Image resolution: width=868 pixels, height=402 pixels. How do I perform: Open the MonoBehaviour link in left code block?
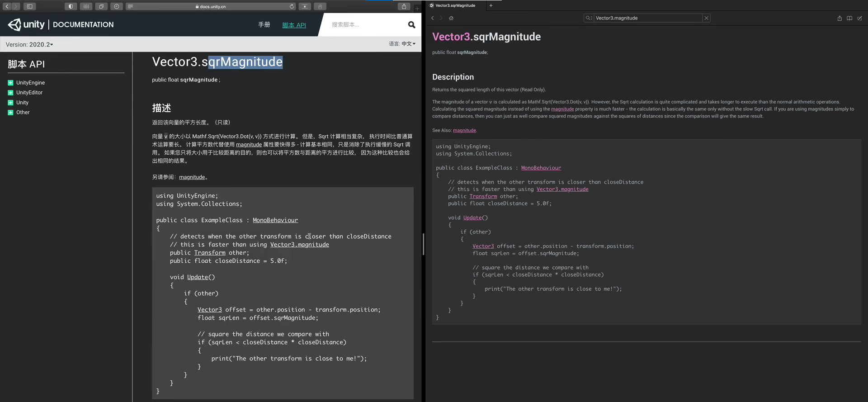[275, 220]
